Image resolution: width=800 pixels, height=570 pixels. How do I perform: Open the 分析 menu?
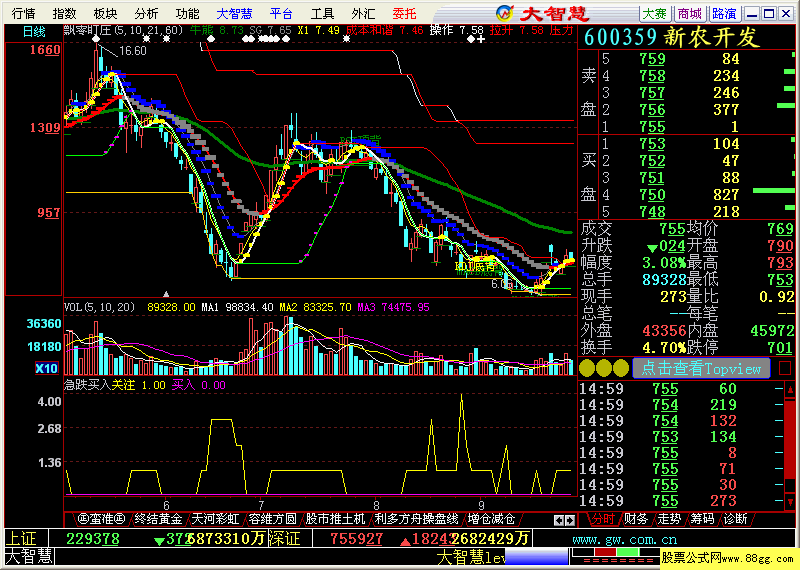pyautogui.click(x=146, y=13)
